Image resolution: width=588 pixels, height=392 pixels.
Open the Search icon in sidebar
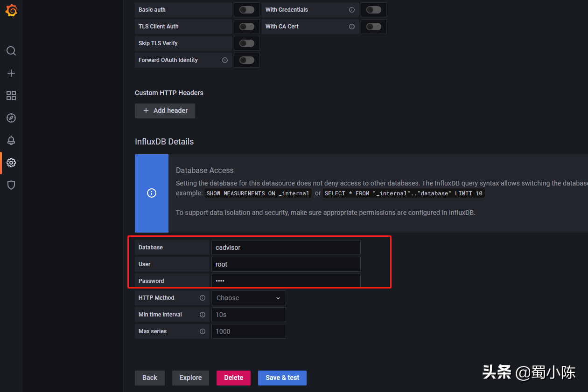(x=11, y=51)
